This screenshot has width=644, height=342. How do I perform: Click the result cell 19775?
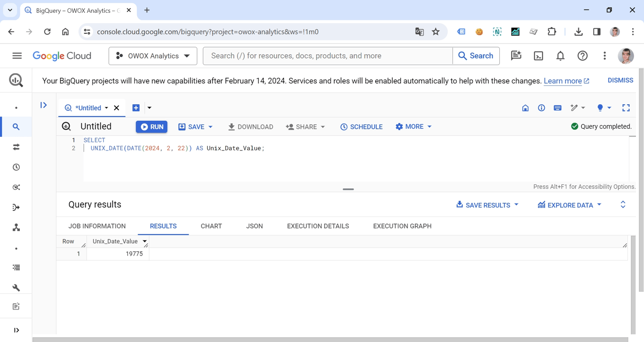click(x=118, y=254)
